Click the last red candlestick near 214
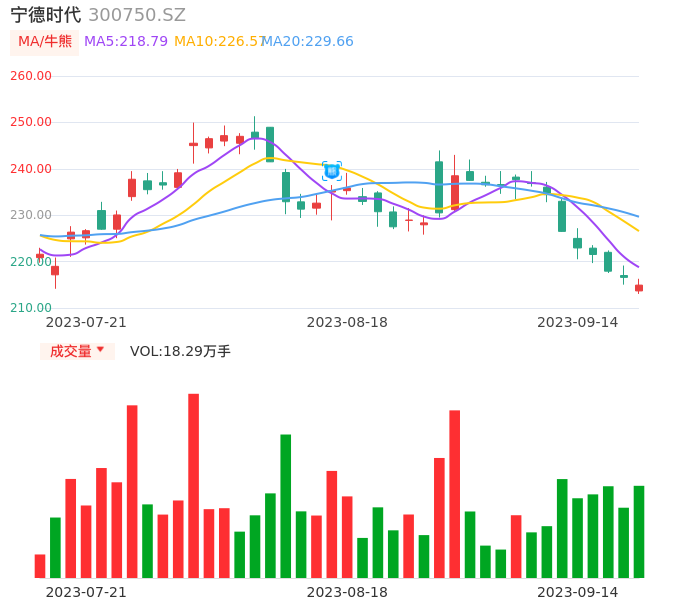Image resolution: width=686 pixels, height=606 pixels. (x=639, y=287)
